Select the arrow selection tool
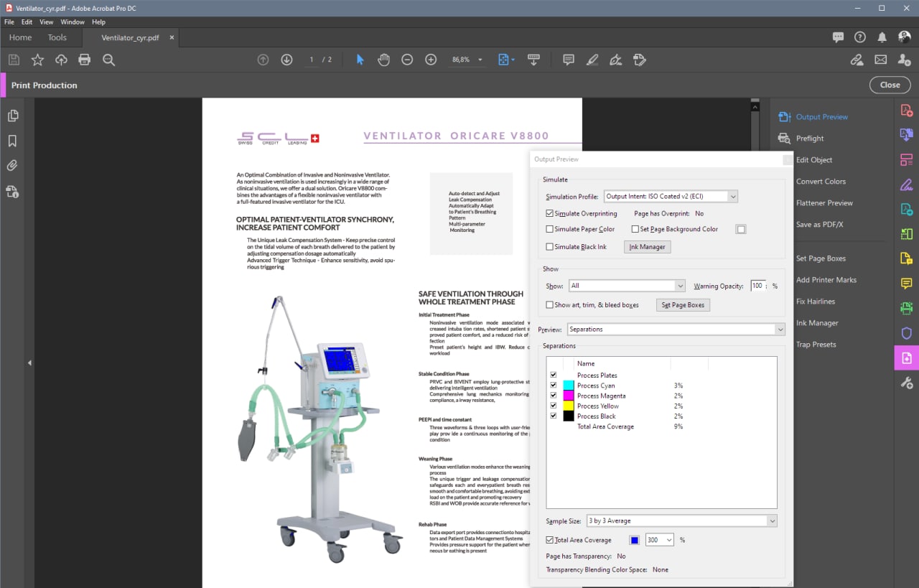Screen dimensions: 919x588 (360, 60)
